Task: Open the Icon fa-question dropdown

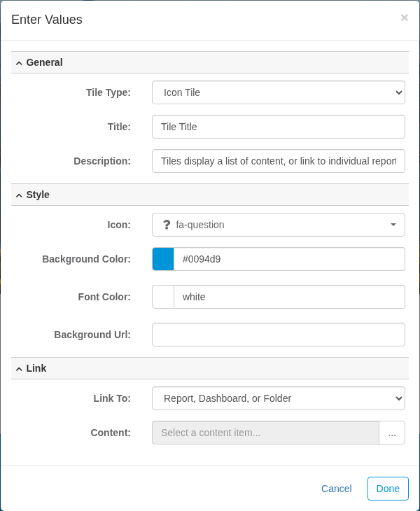Action: 279,225
